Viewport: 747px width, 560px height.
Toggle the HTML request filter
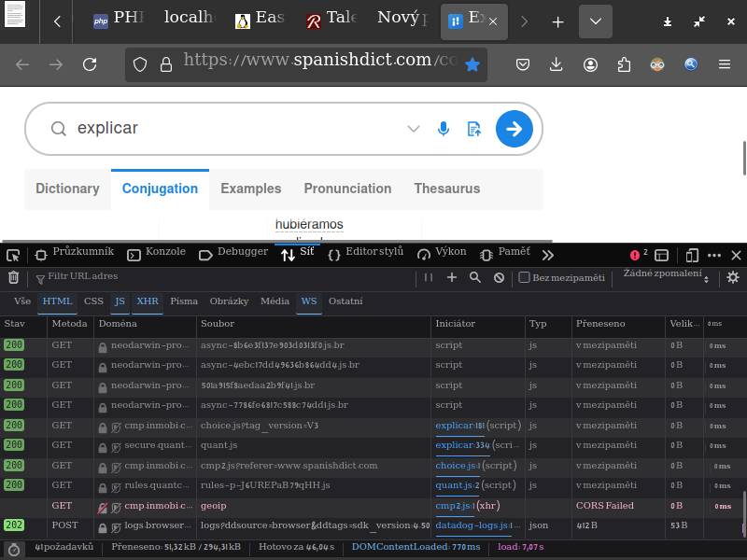[x=57, y=301]
